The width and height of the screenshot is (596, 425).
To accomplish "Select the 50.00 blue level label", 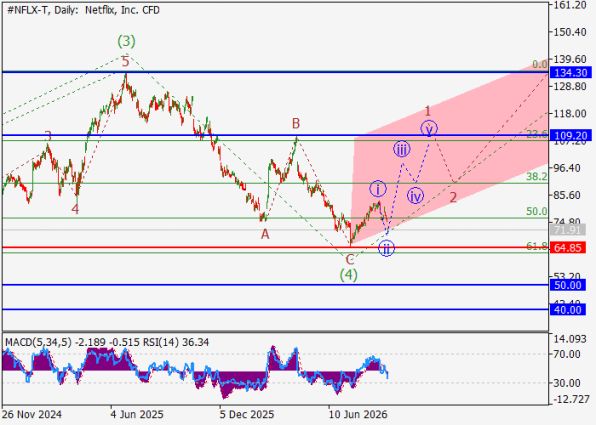I will [567, 285].
